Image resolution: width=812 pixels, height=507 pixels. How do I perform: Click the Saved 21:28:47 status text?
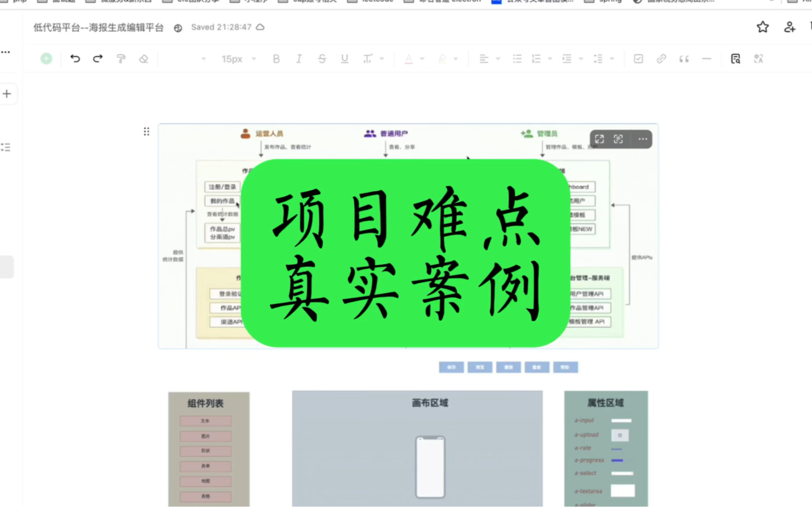pyautogui.click(x=221, y=27)
